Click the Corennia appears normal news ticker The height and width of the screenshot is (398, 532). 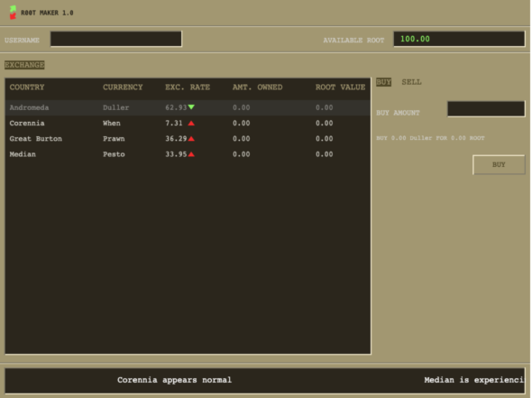pos(174,380)
